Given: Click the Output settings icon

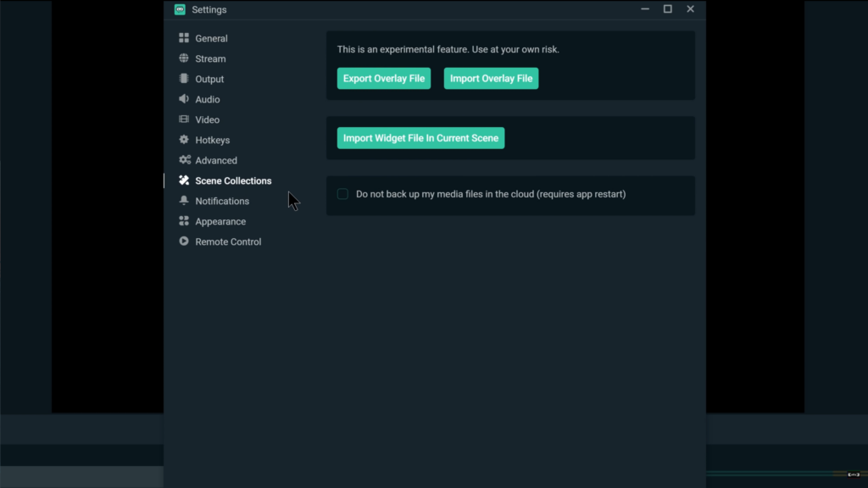Looking at the screenshot, I should tap(184, 79).
